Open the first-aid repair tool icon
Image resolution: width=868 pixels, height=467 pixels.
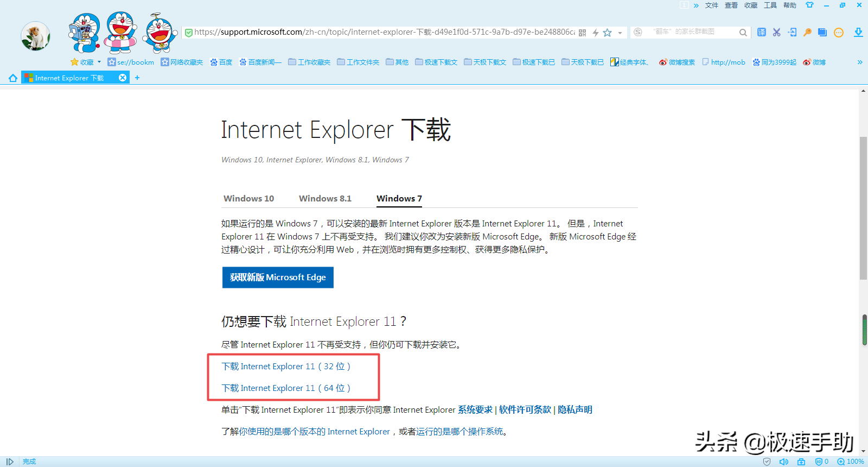point(801,462)
